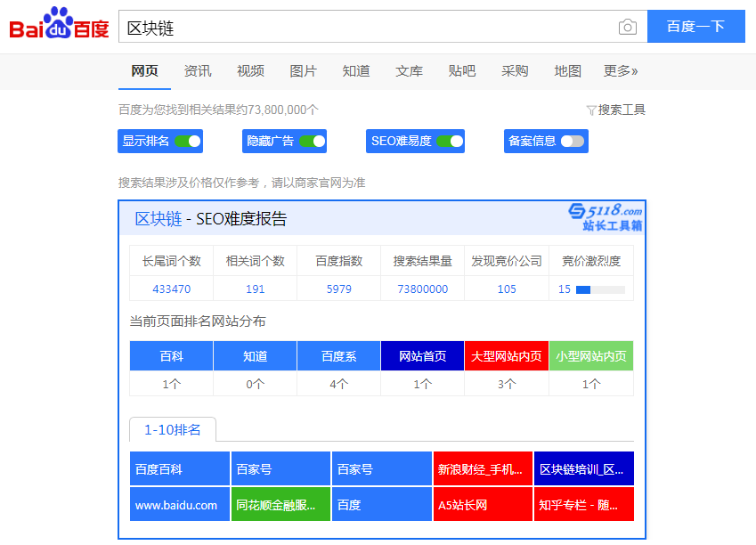
Task: Open the first 百家号 tile beside 百度百科
Action: pos(280,468)
